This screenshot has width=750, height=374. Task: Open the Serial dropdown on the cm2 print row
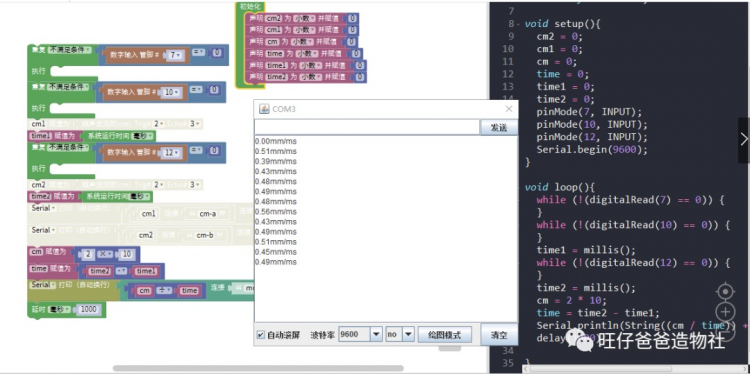coord(44,230)
